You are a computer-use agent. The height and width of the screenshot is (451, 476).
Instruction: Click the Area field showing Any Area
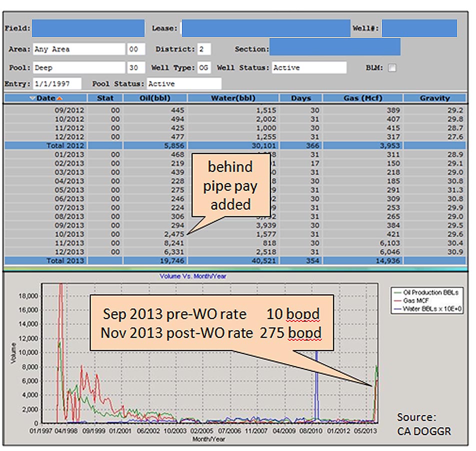(x=79, y=49)
